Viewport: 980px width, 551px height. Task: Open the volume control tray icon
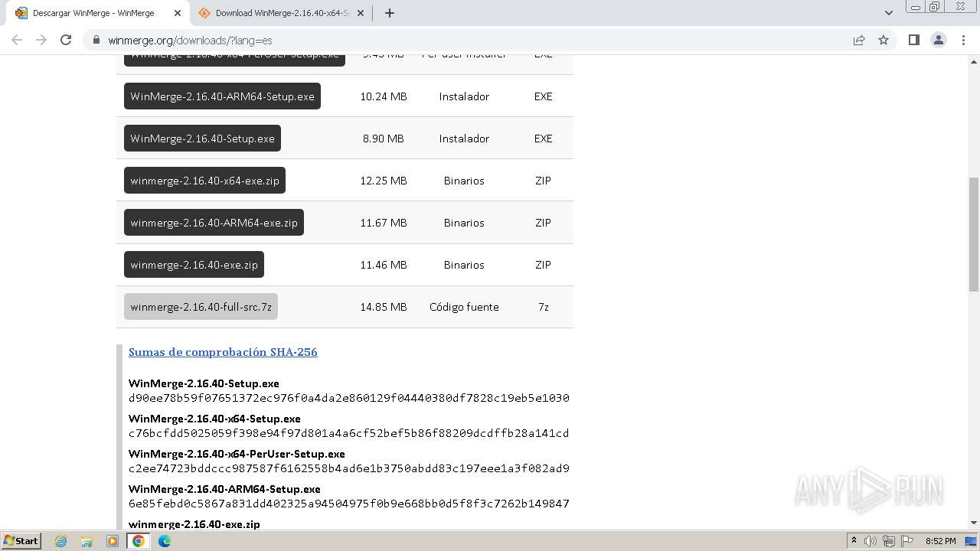coord(871,541)
